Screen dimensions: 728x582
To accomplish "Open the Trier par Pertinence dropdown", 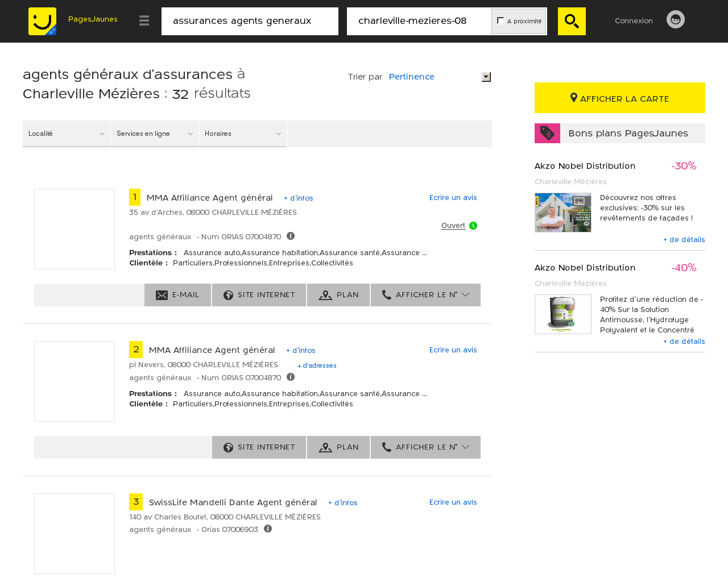I will tap(439, 77).
